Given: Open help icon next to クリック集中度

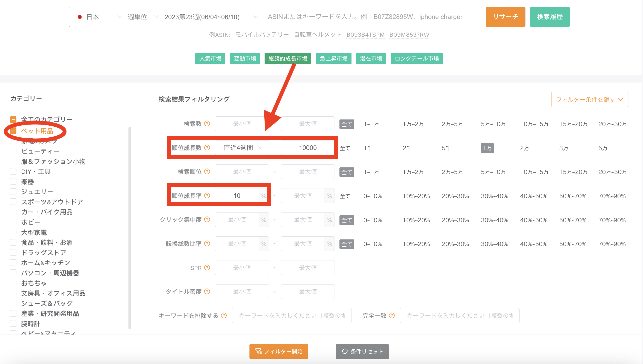Looking at the screenshot, I should coord(207,220).
